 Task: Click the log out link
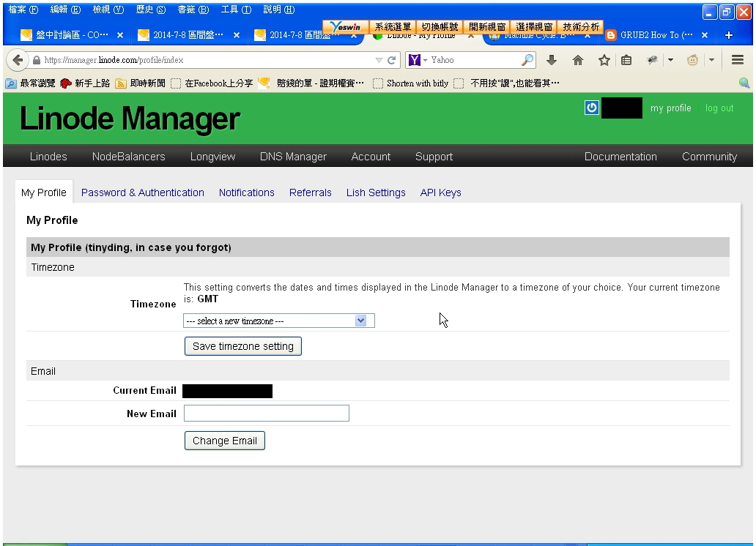[x=719, y=108]
